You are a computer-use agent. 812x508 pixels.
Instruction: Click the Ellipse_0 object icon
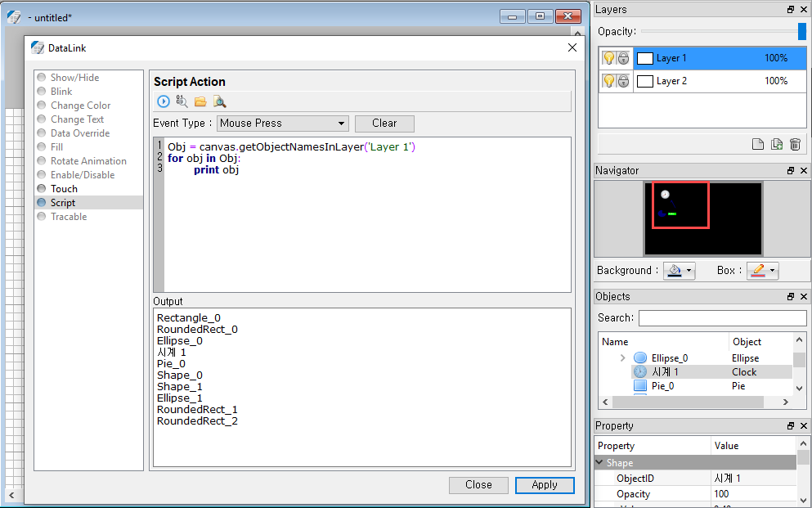[x=640, y=357]
